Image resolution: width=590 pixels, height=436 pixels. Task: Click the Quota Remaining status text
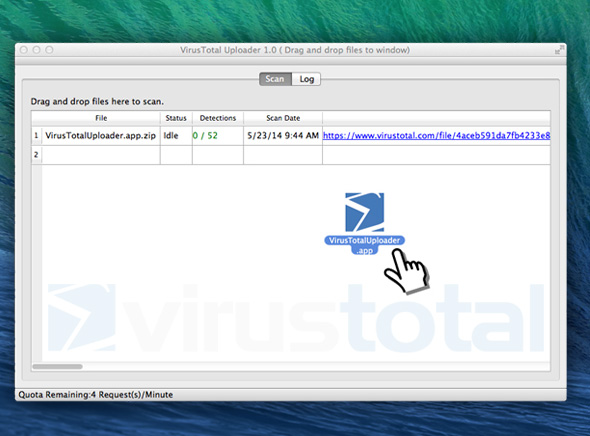click(x=96, y=395)
